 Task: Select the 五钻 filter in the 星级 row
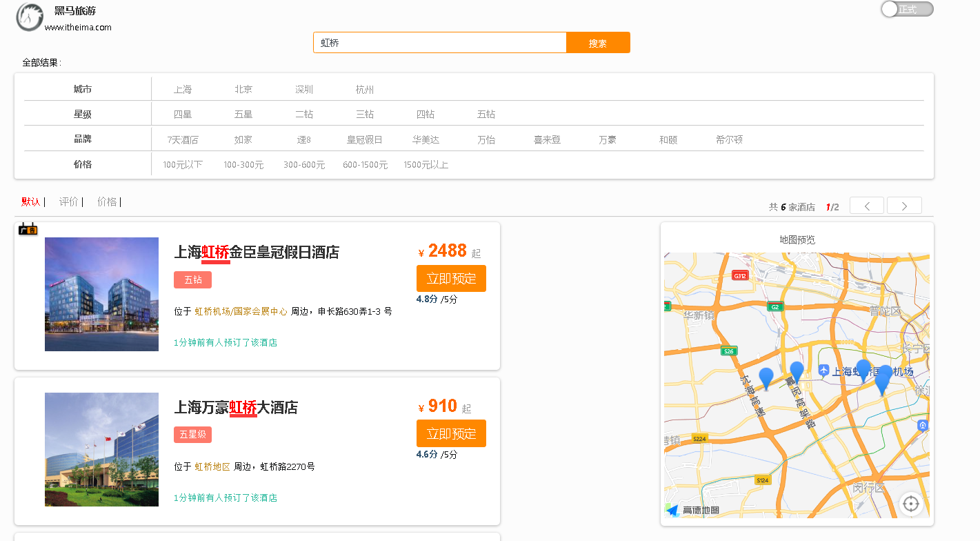point(486,115)
